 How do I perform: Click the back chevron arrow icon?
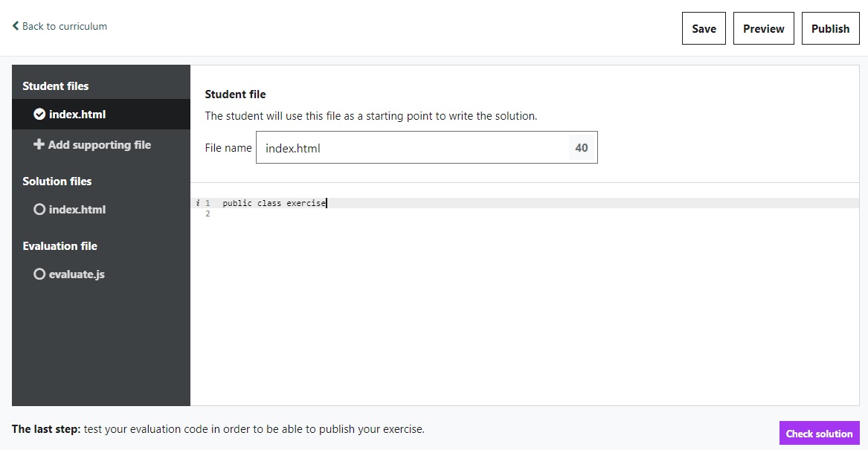[16, 26]
